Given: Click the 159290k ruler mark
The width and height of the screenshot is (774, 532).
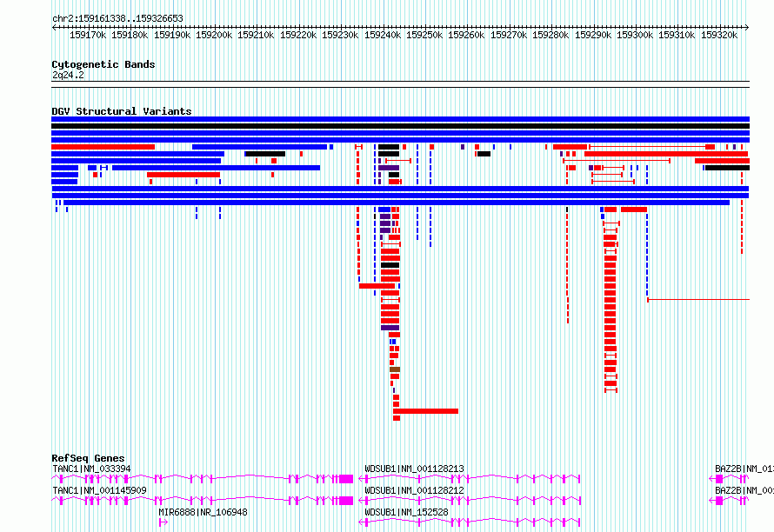Looking at the screenshot, I should 593,35.
